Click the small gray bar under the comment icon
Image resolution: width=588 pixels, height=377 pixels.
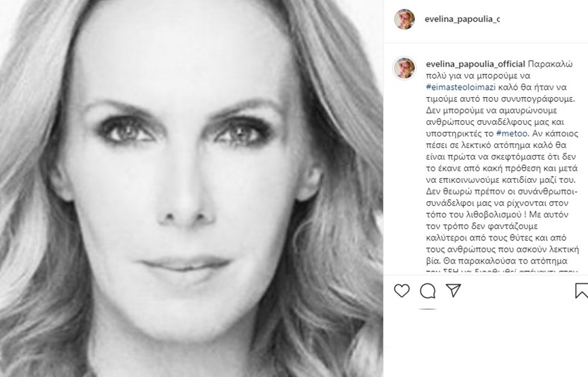[428, 309]
